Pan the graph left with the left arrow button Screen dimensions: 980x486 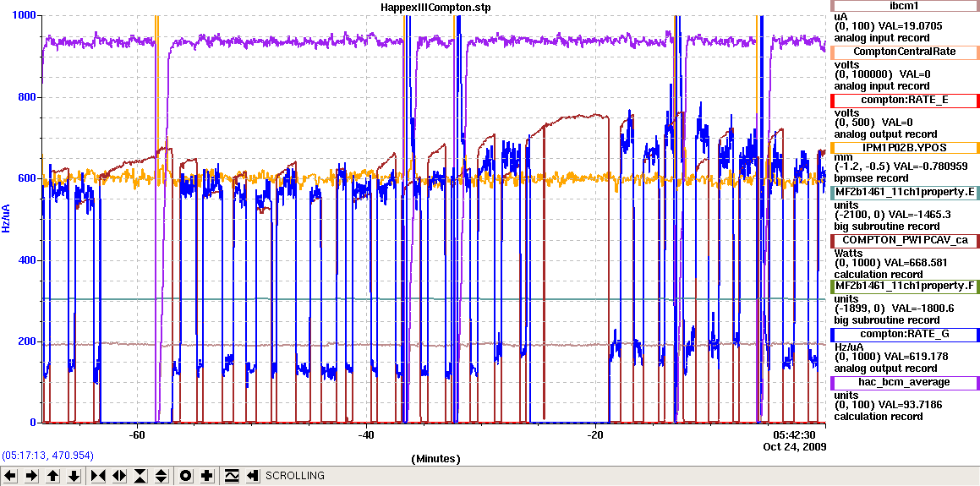pos(11,476)
